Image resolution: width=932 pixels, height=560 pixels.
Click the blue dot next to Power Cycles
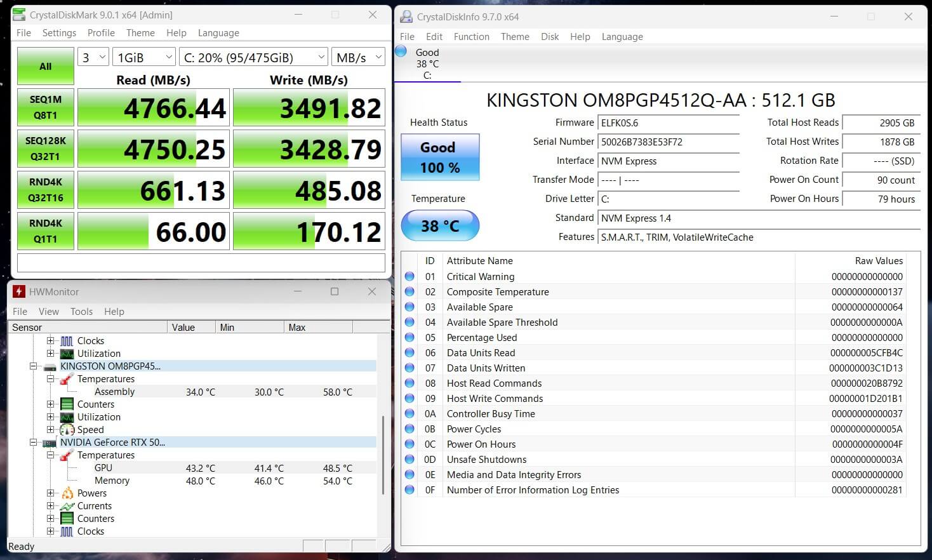coord(409,429)
